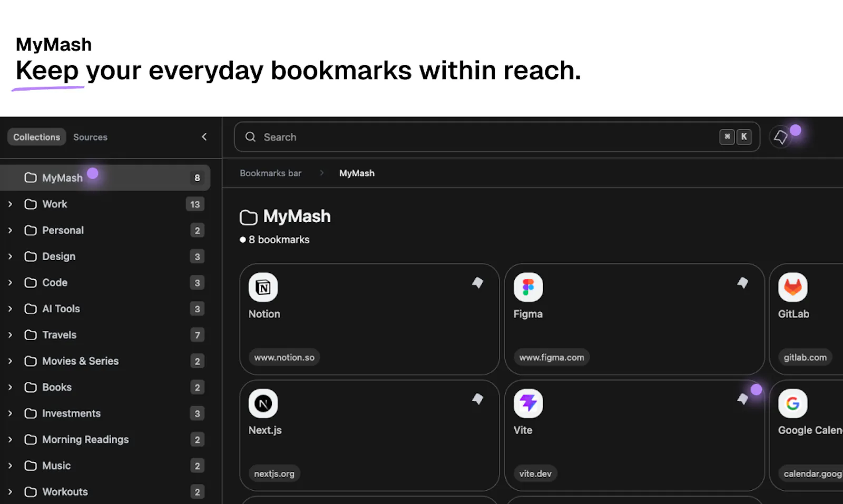Viewport: 843px width, 504px height.
Task: Expand the Code folder
Action: click(10, 283)
